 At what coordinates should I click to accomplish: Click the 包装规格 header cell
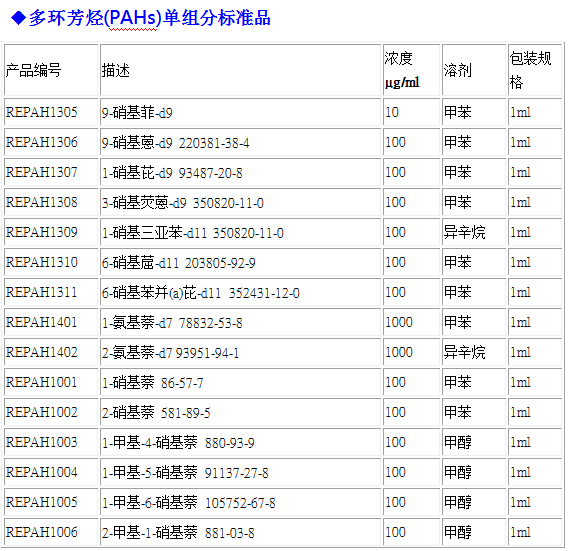click(x=535, y=70)
